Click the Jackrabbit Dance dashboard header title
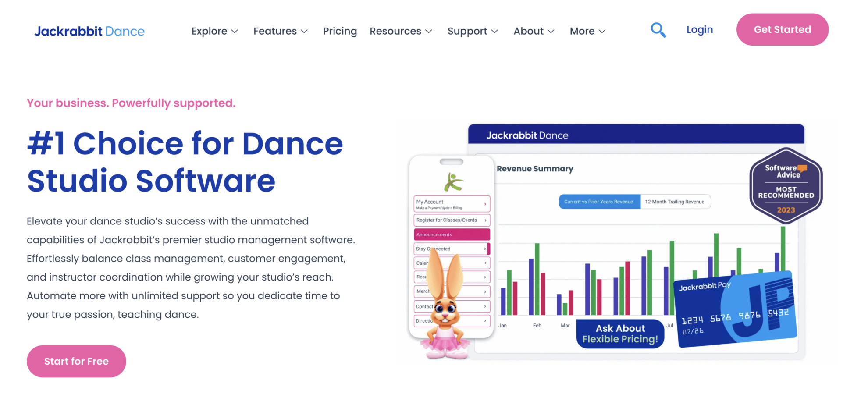This screenshot has height=412, width=868. click(527, 135)
